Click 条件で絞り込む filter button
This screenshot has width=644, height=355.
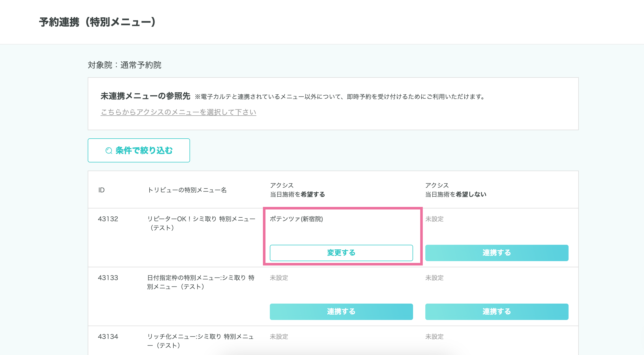139,150
